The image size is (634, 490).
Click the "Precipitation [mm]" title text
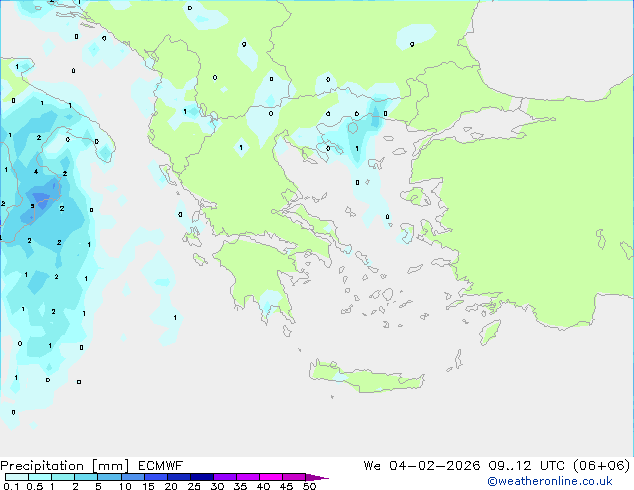point(65,466)
